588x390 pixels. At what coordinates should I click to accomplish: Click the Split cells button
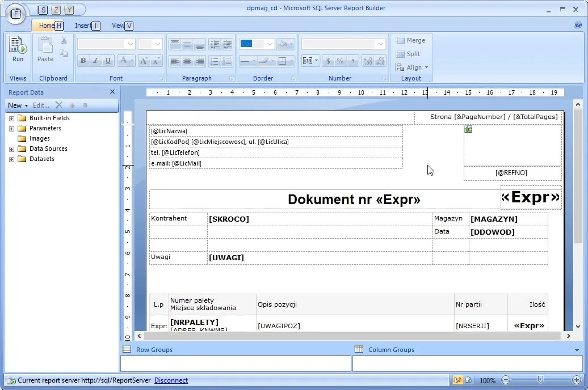(408, 54)
